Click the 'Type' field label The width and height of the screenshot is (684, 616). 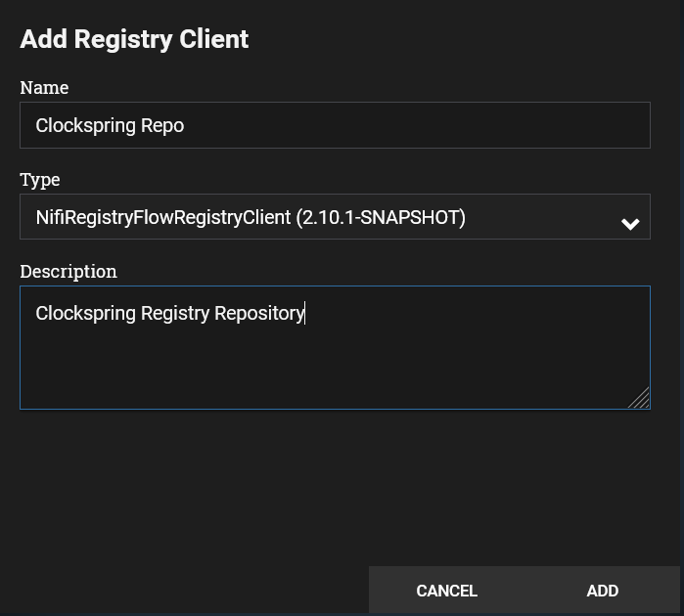pyautogui.click(x=40, y=180)
